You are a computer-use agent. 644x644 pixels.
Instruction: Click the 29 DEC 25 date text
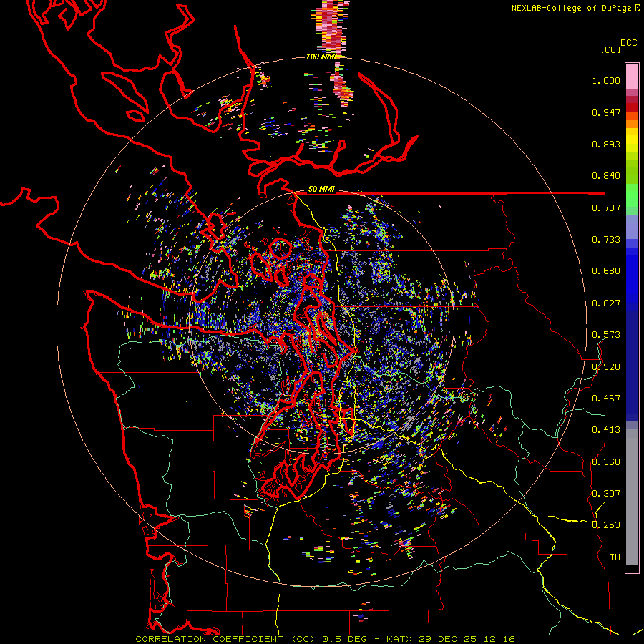[x=447, y=639]
